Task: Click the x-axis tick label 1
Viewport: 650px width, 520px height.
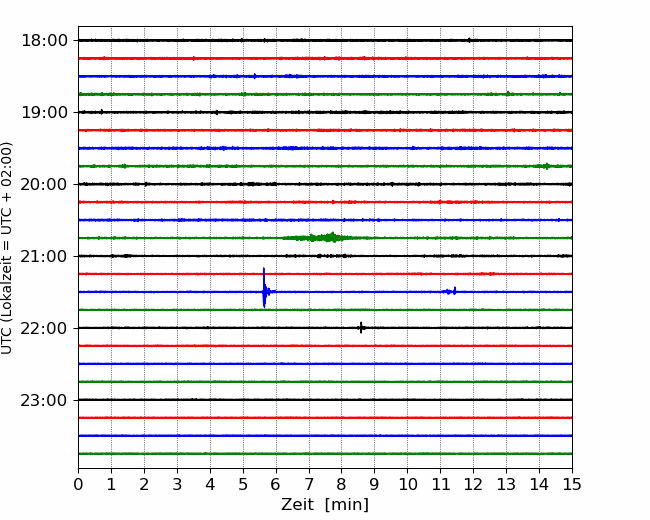Action: coord(111,484)
